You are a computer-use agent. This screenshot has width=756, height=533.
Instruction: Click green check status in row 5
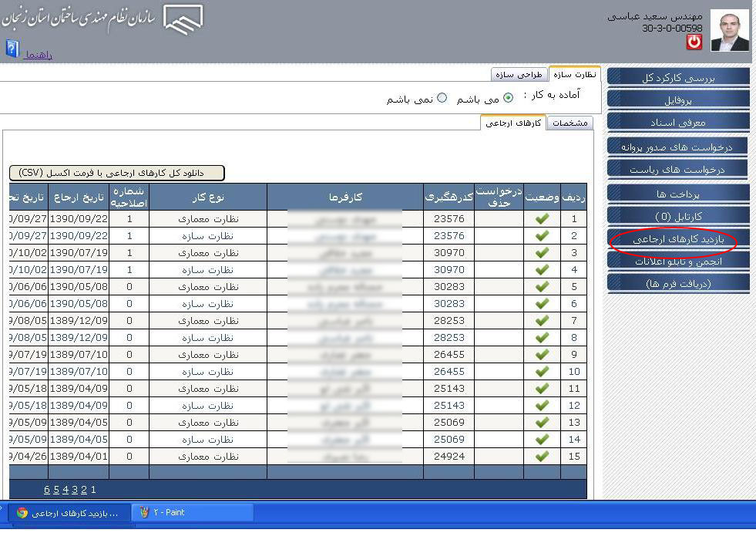point(542,286)
